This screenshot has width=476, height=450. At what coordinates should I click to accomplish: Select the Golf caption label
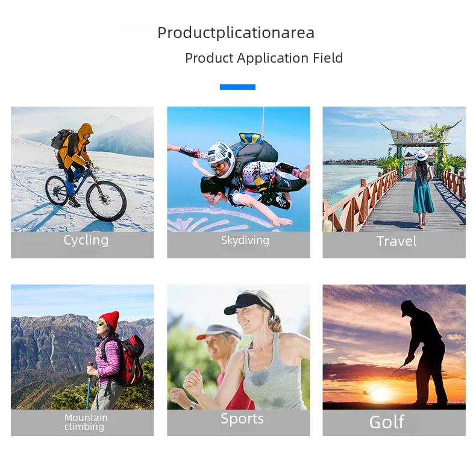click(387, 422)
